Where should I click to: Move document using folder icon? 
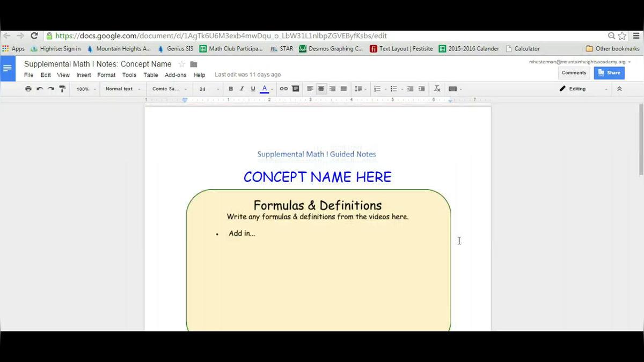[x=194, y=64]
